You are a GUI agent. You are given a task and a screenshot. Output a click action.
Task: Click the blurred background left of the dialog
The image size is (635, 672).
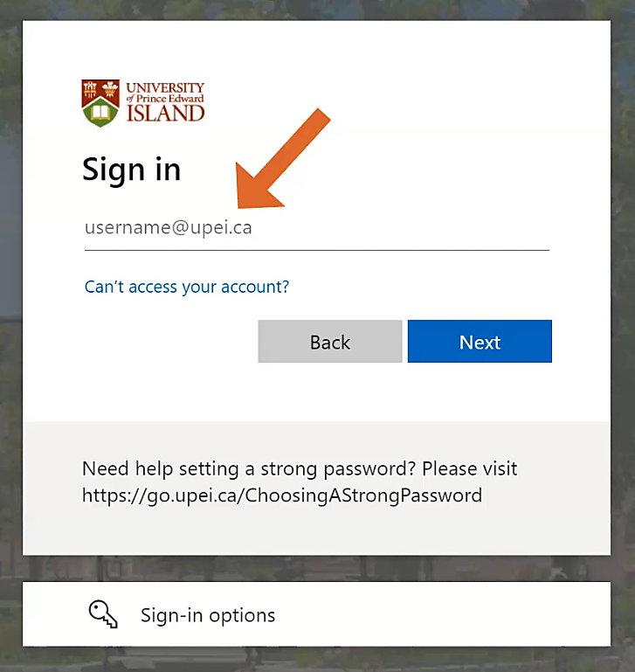(10, 350)
